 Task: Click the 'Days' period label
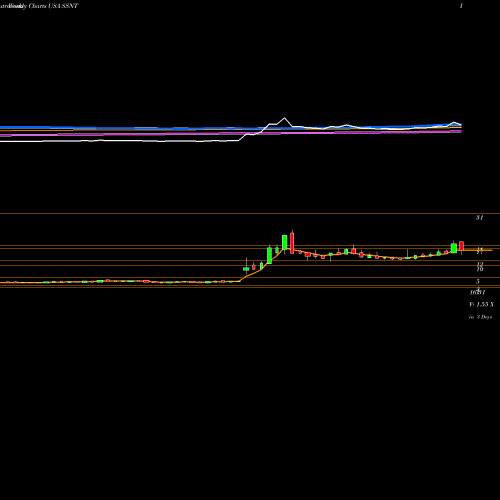pos(486,317)
